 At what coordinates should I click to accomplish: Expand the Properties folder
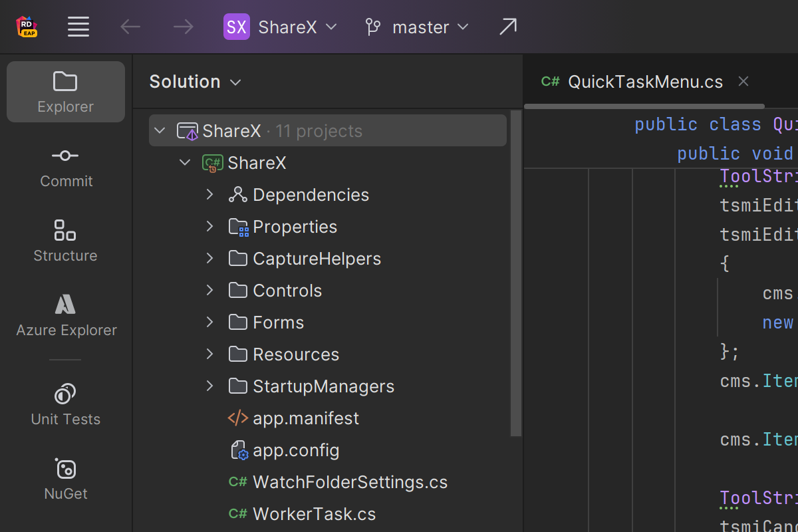209,226
